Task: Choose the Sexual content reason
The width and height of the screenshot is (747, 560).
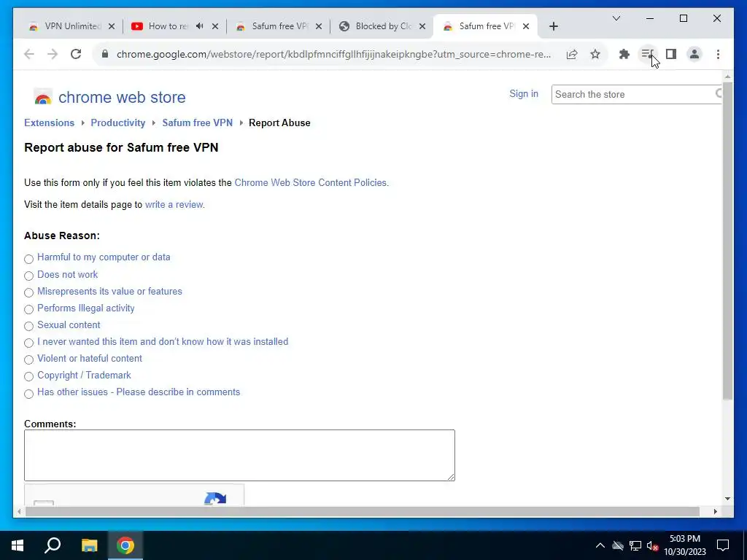Action: [29, 326]
